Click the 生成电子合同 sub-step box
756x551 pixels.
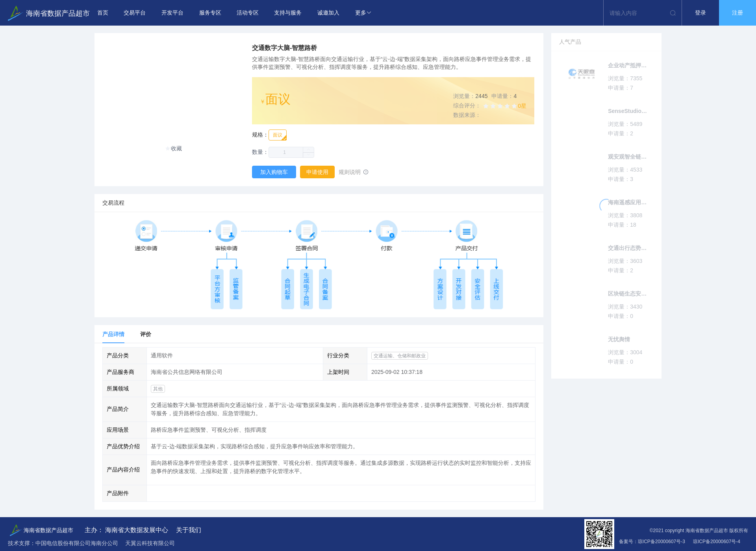(x=306, y=289)
